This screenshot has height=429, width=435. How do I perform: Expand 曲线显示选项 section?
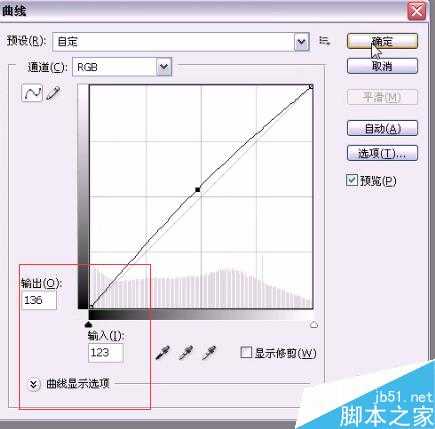tap(34, 384)
